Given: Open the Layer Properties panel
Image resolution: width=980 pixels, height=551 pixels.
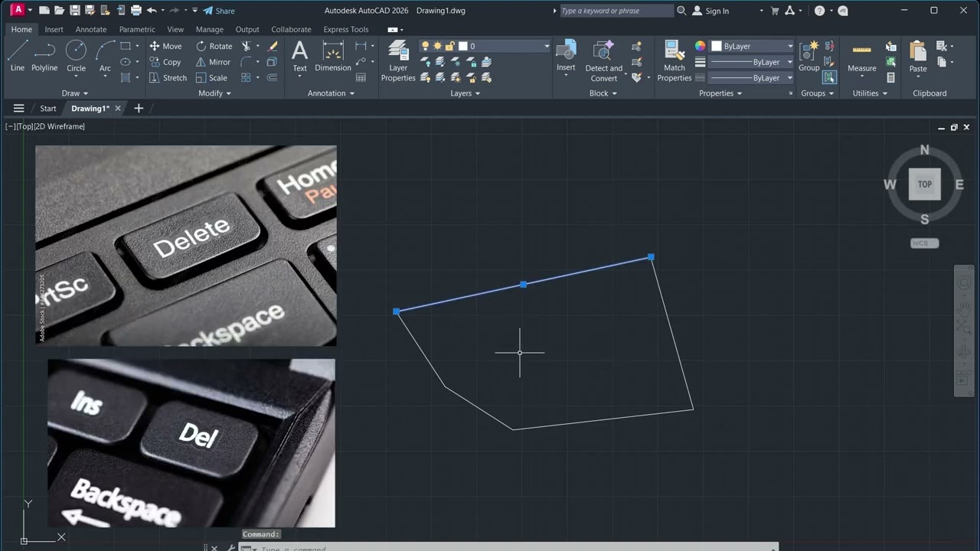Looking at the screenshot, I should point(398,61).
